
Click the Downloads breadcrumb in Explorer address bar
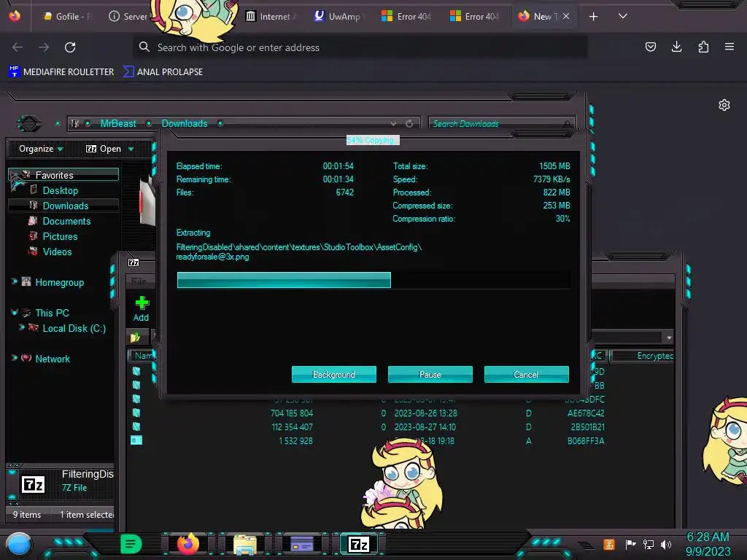[x=185, y=123]
